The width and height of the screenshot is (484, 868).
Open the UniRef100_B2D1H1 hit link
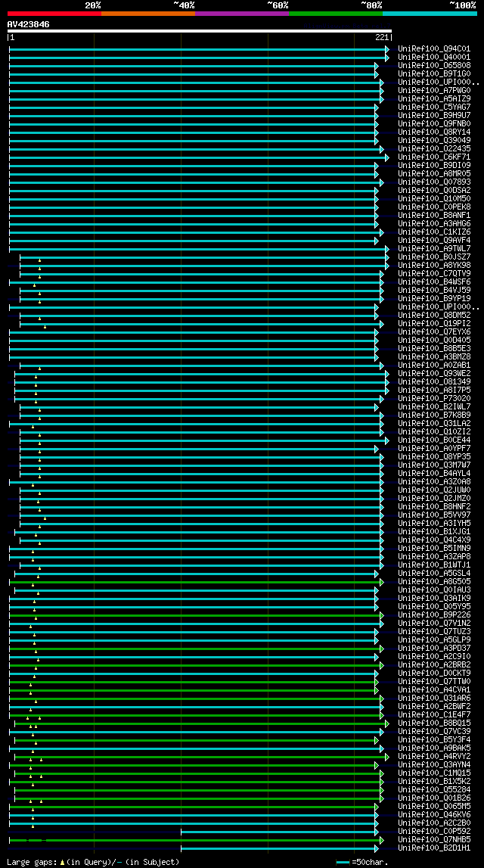point(434,848)
